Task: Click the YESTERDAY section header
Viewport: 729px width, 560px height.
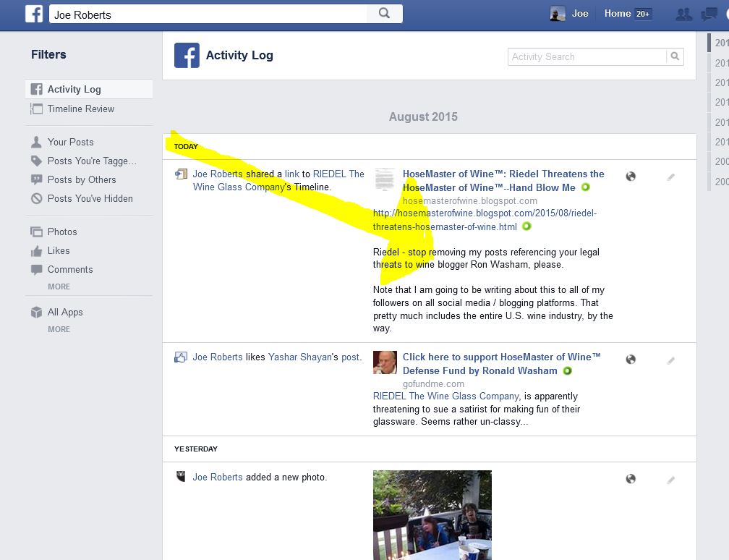Action: [x=196, y=449]
